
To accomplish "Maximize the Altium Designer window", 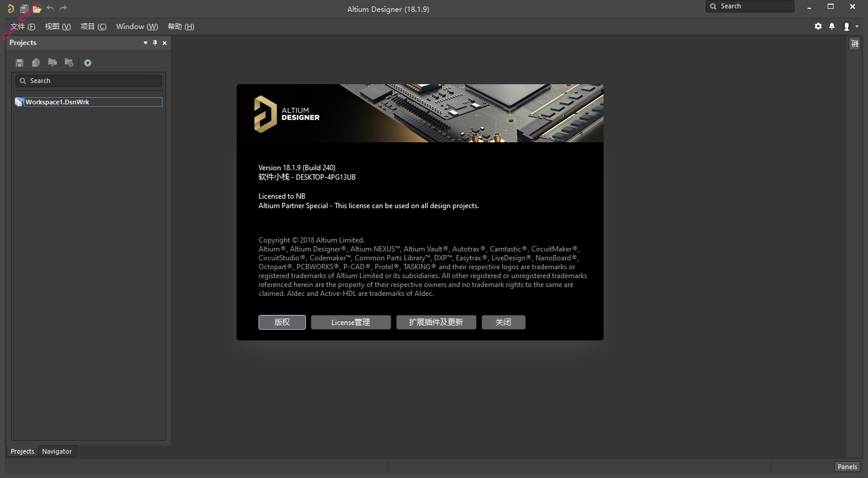I will pyautogui.click(x=831, y=7).
